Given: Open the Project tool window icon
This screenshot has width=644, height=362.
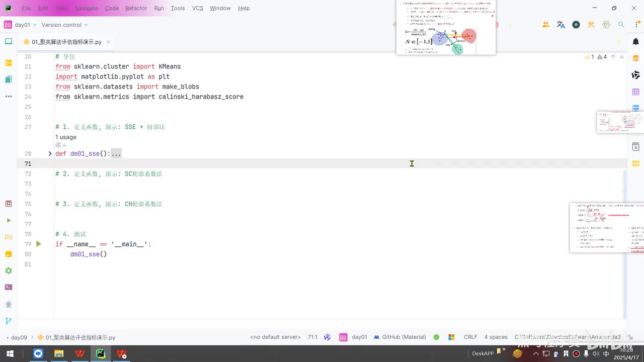Looking at the screenshot, I should pyautogui.click(x=8, y=42).
